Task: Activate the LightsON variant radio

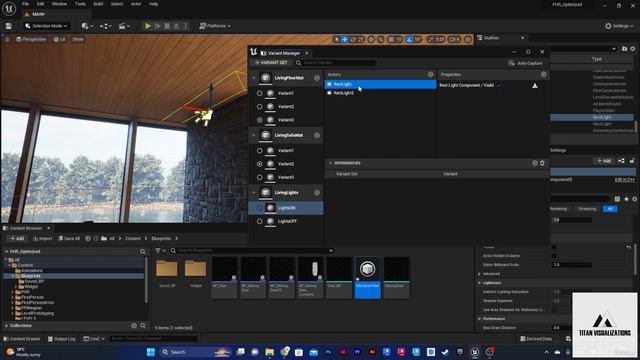Action: [x=260, y=208]
